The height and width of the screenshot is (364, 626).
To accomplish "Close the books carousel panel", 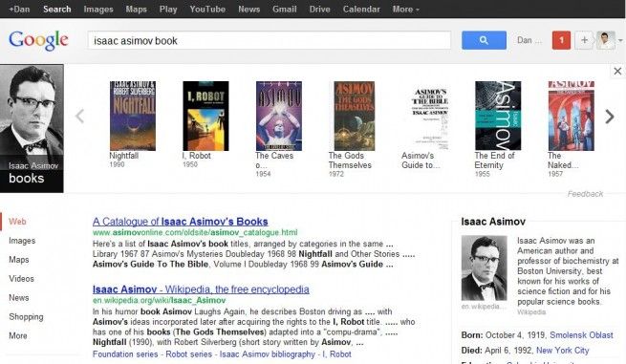I will point(617,71).
